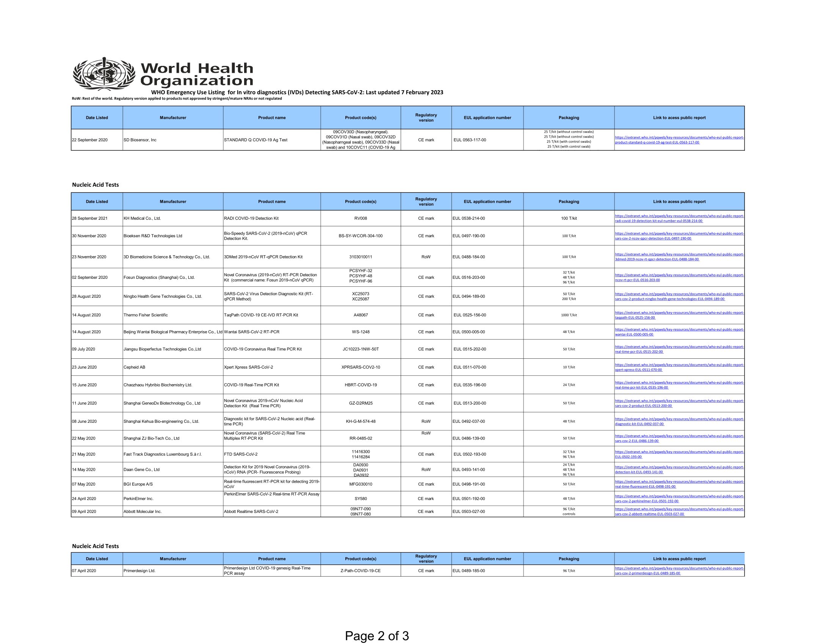This screenshot has height=644, width=834.
Task: Open the PerkinElmer EUL-0501-192-00 report link
Action: 679,499
